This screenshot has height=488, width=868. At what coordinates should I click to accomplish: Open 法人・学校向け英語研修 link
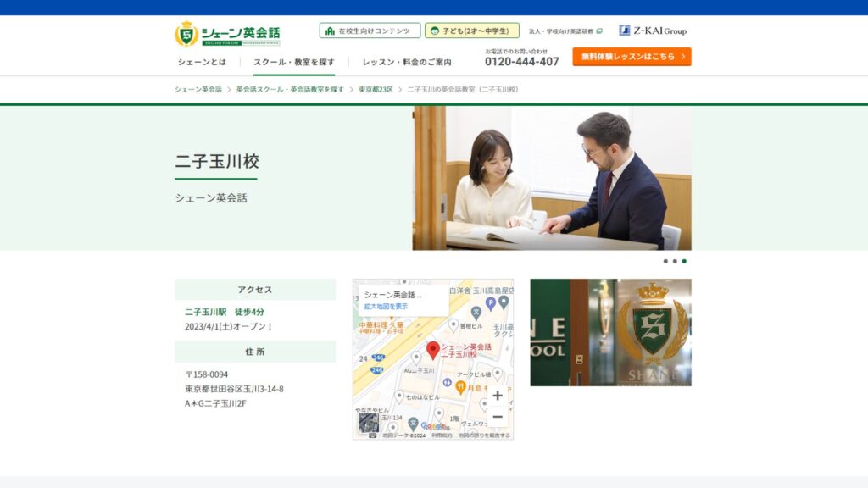click(565, 31)
